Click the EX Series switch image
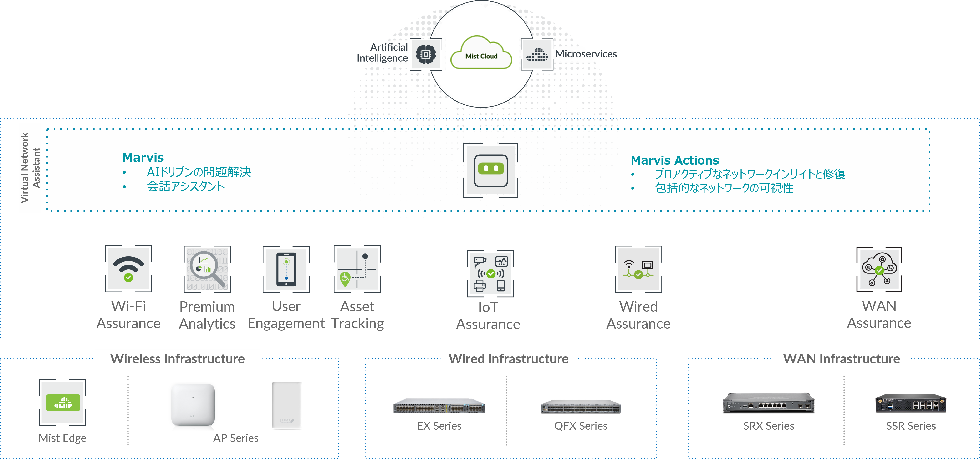 439,406
